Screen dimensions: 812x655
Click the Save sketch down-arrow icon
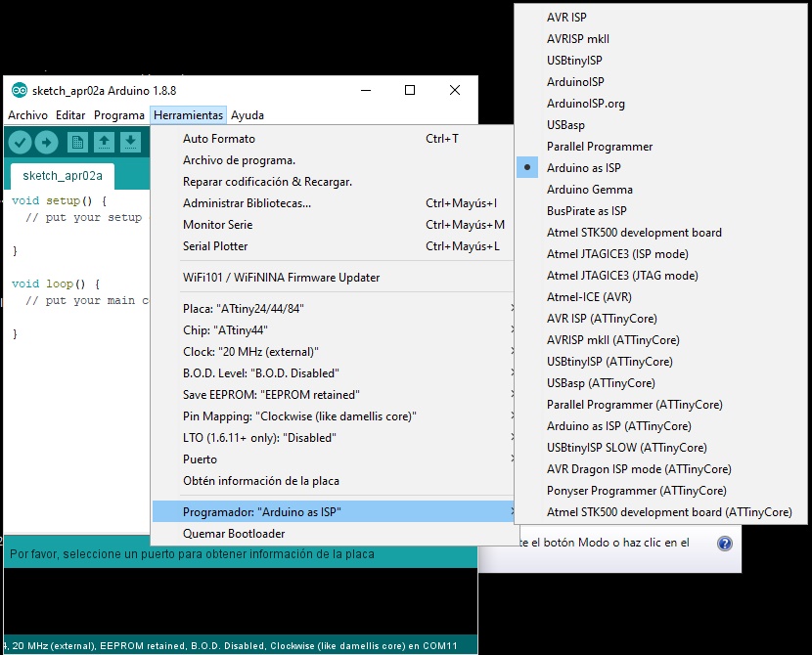130,142
